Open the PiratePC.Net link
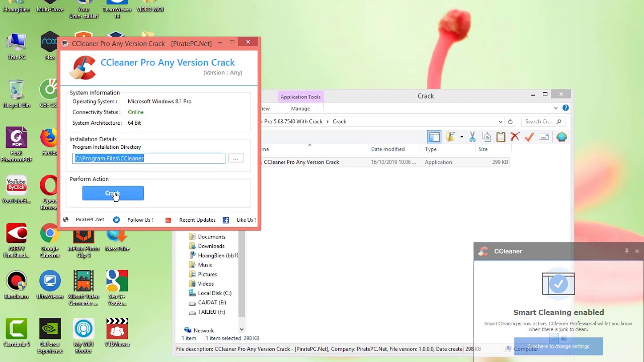 click(x=90, y=220)
